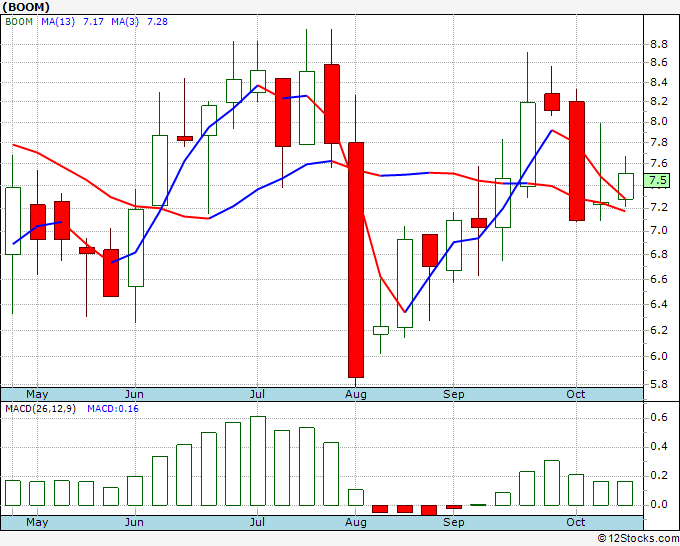Image resolution: width=680 pixels, height=546 pixels.
Task: Click the 8.8 price axis label
Action: pos(658,44)
